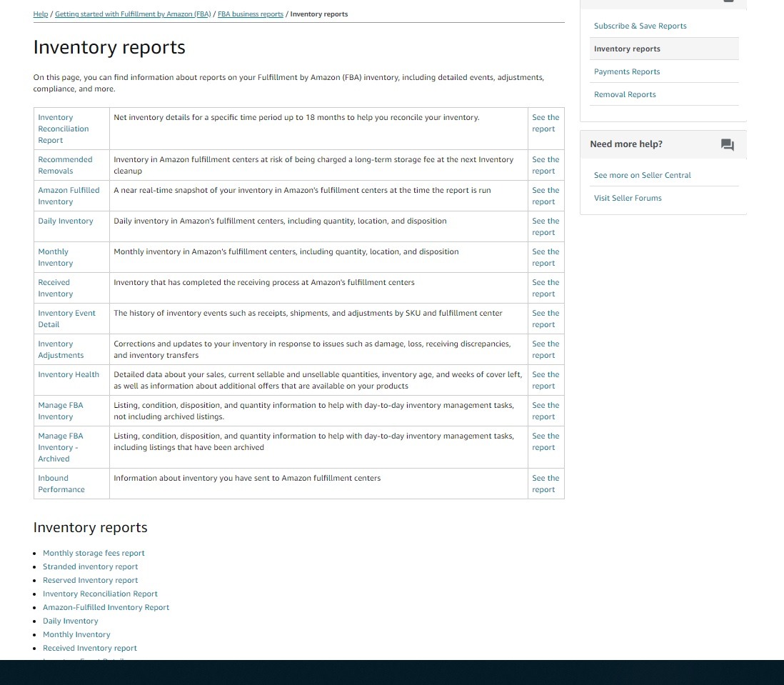Screen dimensions: 784x685
Task: Open Recommended Removals table link
Action: (x=65, y=165)
